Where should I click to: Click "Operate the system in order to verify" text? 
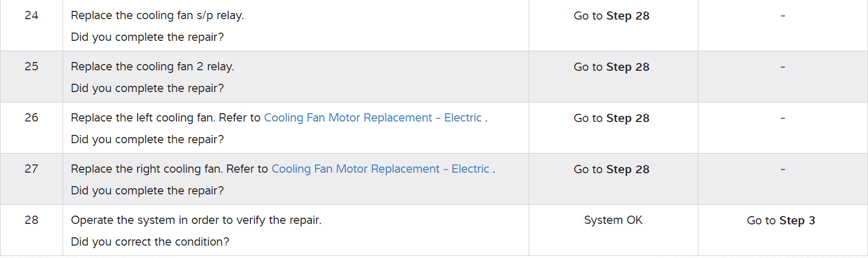[x=196, y=220]
